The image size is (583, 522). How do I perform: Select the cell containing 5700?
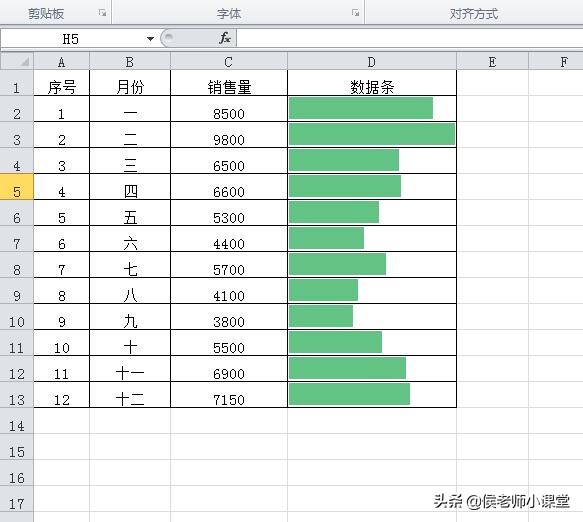pyautogui.click(x=229, y=265)
